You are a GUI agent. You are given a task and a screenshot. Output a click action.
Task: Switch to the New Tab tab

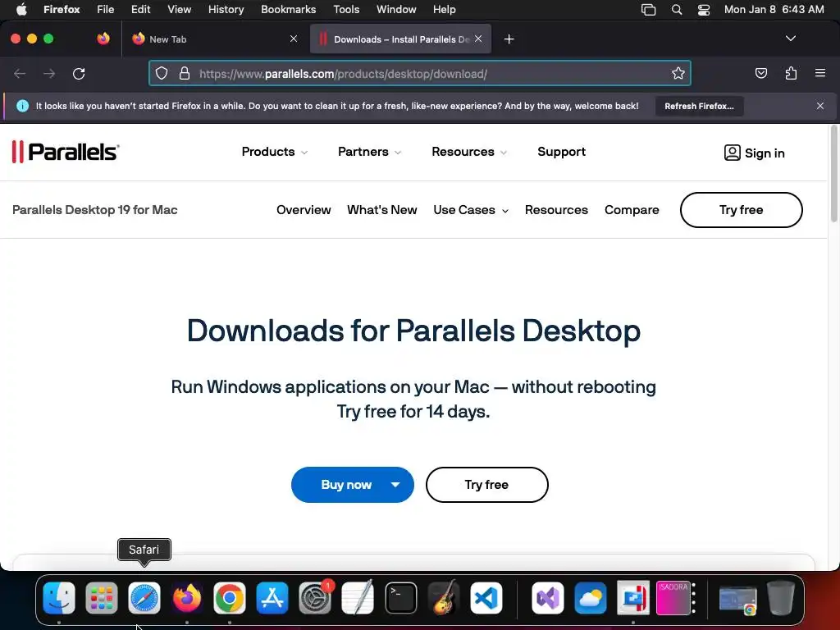pyautogui.click(x=215, y=39)
